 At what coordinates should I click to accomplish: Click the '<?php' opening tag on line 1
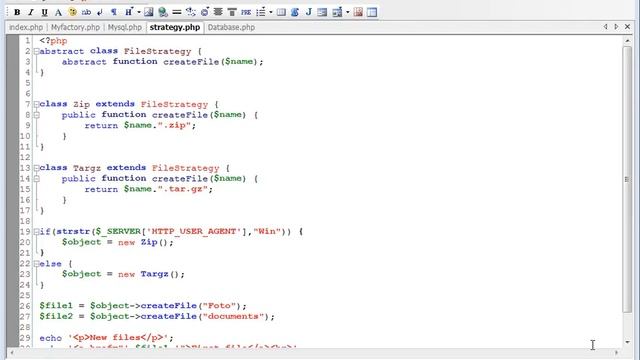tap(53, 41)
